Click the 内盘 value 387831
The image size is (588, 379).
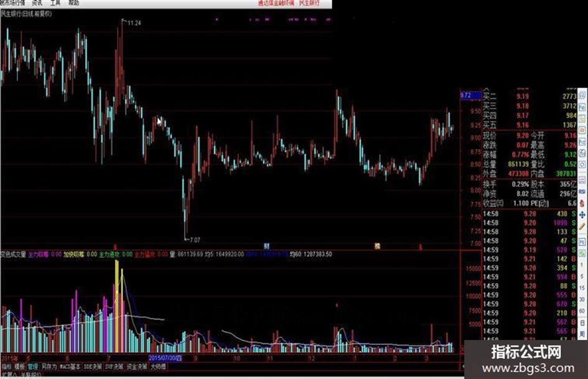[566, 174]
